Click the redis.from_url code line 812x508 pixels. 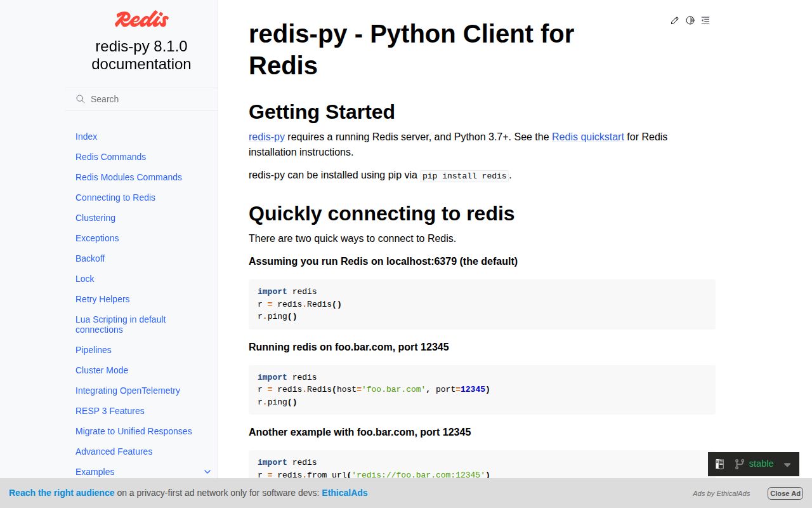[374, 474]
